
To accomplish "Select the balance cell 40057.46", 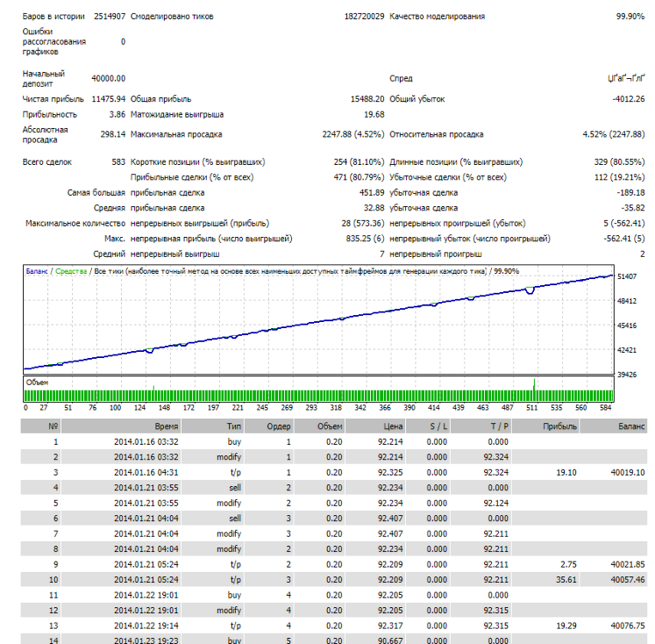I will point(628,580).
